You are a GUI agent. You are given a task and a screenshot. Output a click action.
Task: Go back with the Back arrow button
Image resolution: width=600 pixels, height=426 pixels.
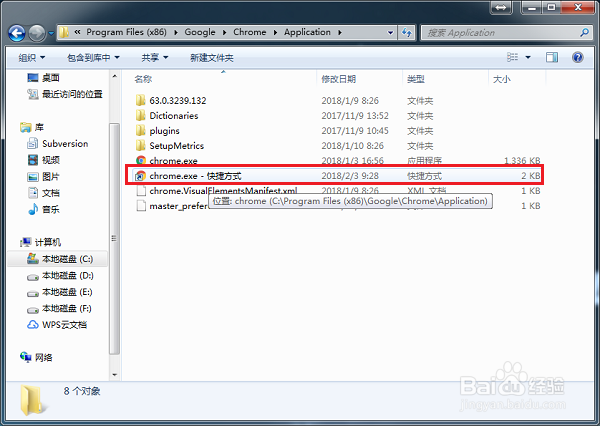point(17,33)
